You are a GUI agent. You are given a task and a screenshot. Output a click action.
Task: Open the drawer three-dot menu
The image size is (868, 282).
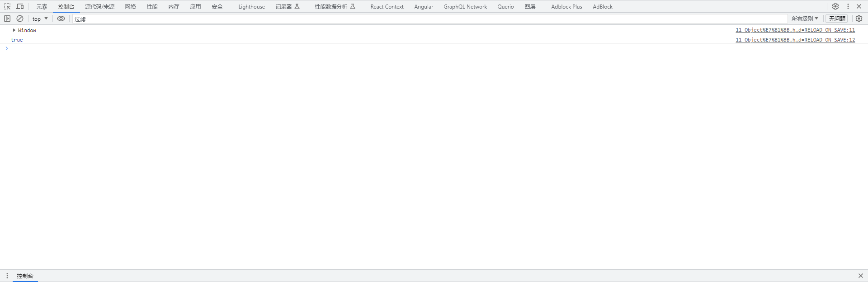click(x=7, y=276)
